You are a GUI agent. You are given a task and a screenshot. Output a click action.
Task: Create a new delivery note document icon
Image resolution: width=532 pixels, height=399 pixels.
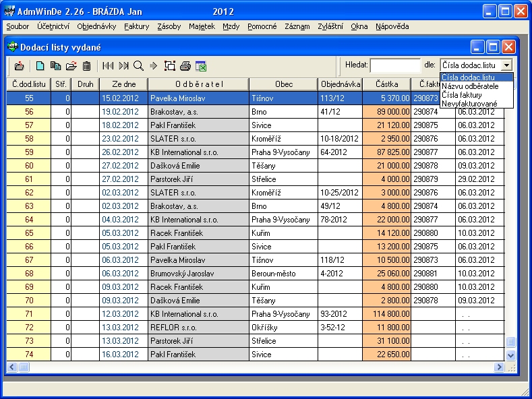pyautogui.click(x=40, y=65)
